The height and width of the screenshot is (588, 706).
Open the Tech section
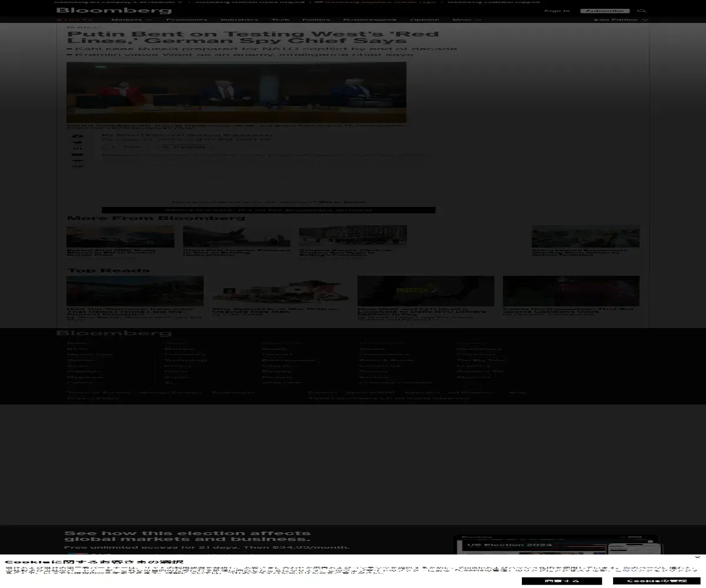[x=280, y=20]
